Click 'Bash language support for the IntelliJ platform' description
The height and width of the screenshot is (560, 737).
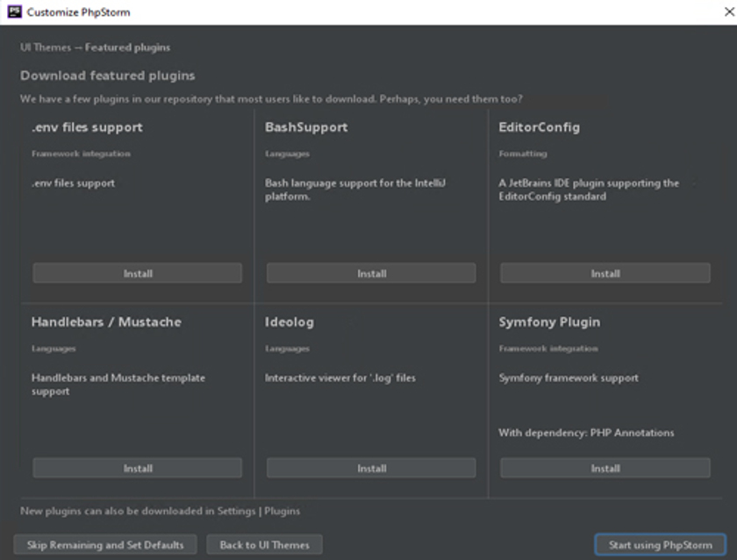click(x=355, y=190)
